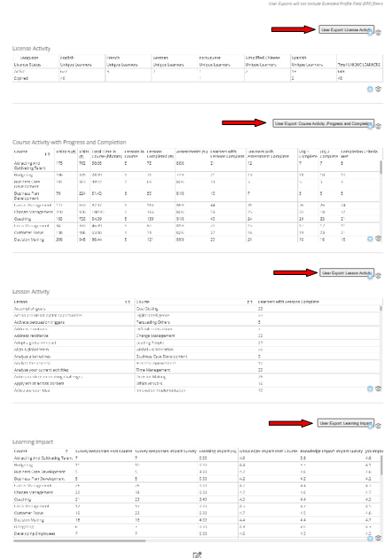Click 'Change Management' in Course Activity table
This screenshot has height=558, width=392.
tap(34, 212)
